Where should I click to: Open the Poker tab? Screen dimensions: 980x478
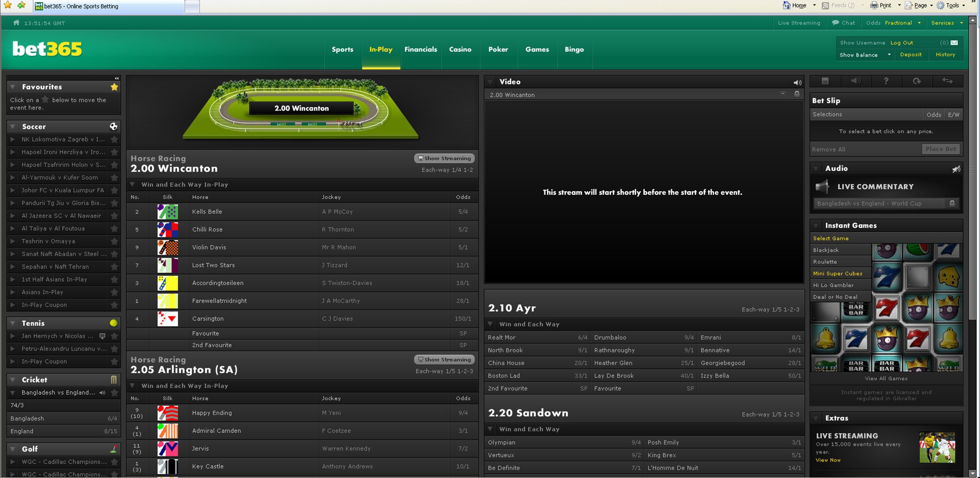[498, 50]
